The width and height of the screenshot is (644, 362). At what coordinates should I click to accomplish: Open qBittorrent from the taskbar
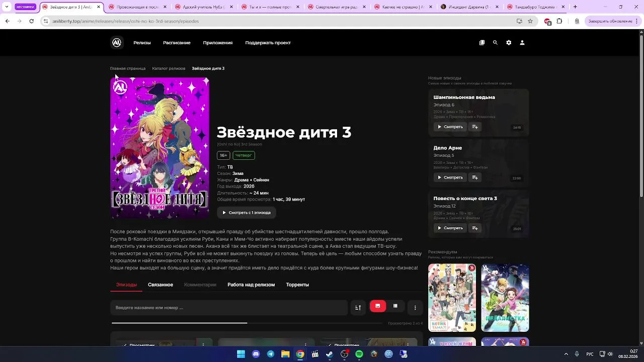click(x=388, y=354)
